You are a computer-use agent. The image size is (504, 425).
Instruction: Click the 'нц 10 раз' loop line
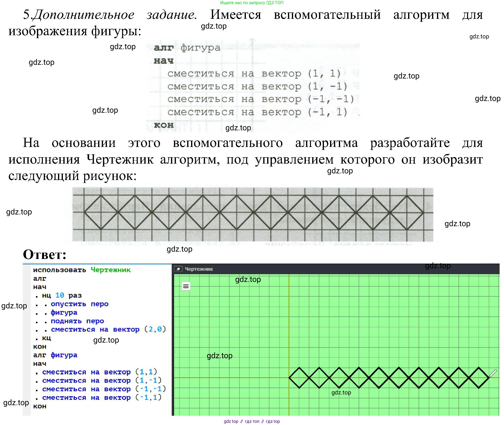[x=62, y=295]
